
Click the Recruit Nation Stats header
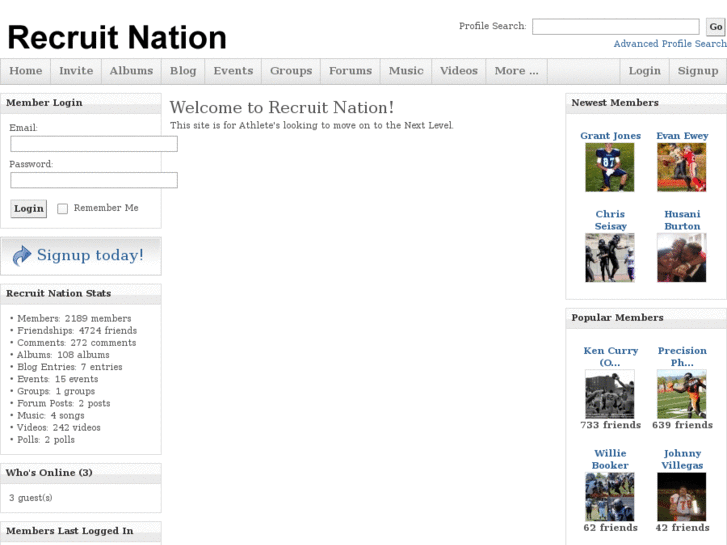pos(58,294)
